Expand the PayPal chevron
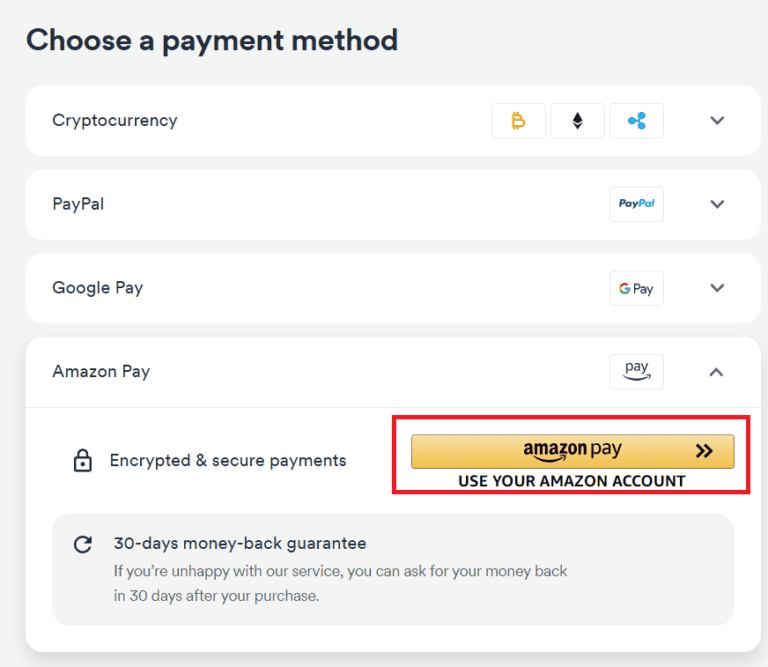 716,204
